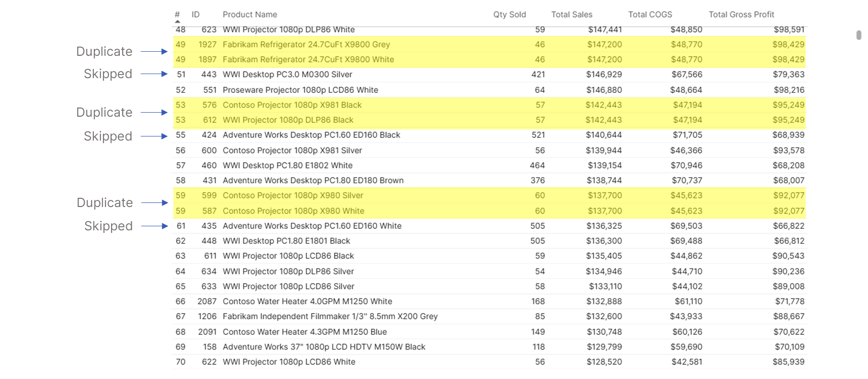Sort table by Product Name header

pos(250,15)
